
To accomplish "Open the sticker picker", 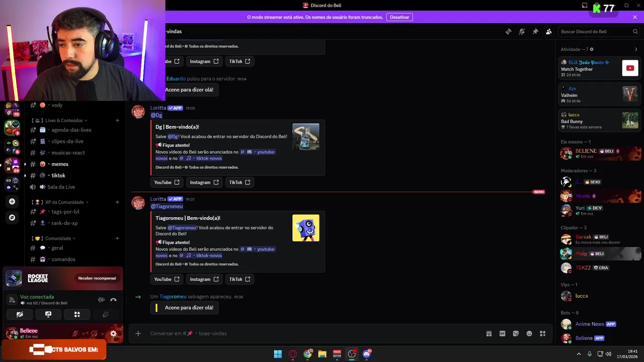I will [516, 333].
